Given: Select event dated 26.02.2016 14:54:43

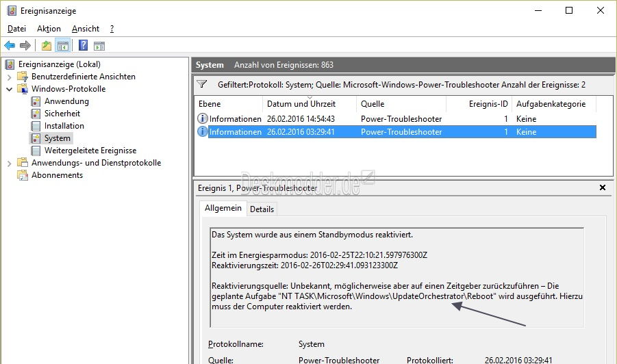Looking at the screenshot, I should (x=396, y=118).
